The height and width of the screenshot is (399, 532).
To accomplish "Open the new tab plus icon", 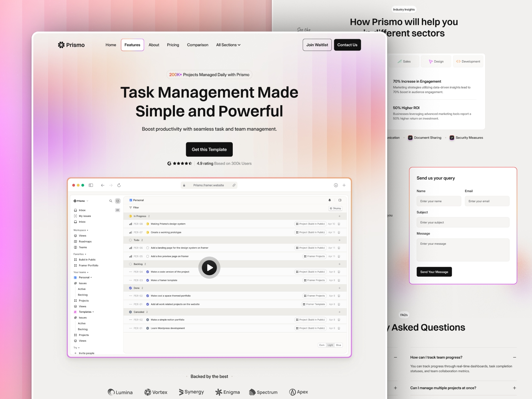I will coord(344,185).
